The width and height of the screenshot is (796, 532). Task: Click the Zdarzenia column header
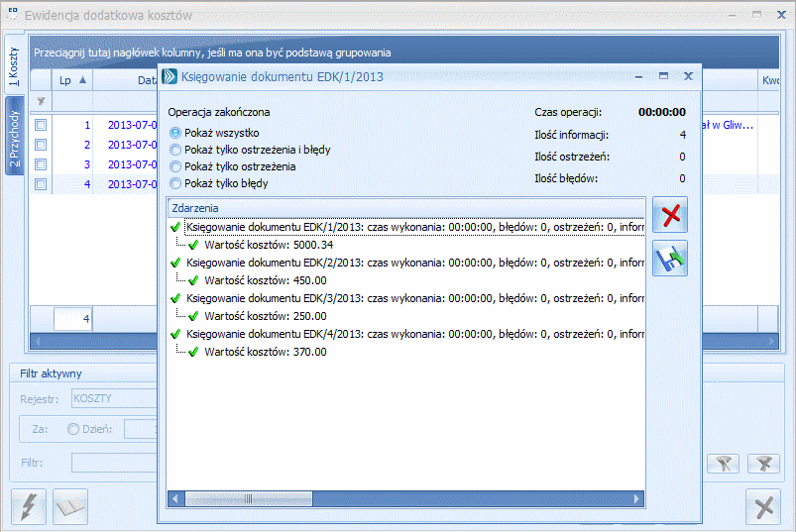click(406, 208)
